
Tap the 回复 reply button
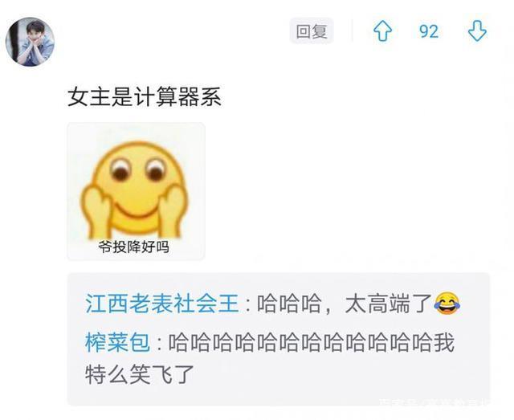pyautogui.click(x=312, y=31)
